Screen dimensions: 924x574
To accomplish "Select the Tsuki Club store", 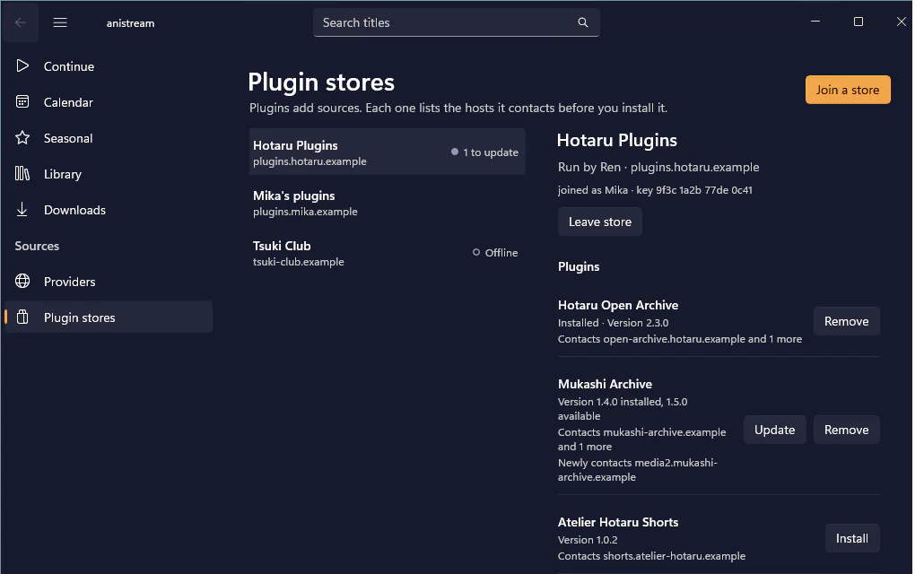I will coord(387,253).
